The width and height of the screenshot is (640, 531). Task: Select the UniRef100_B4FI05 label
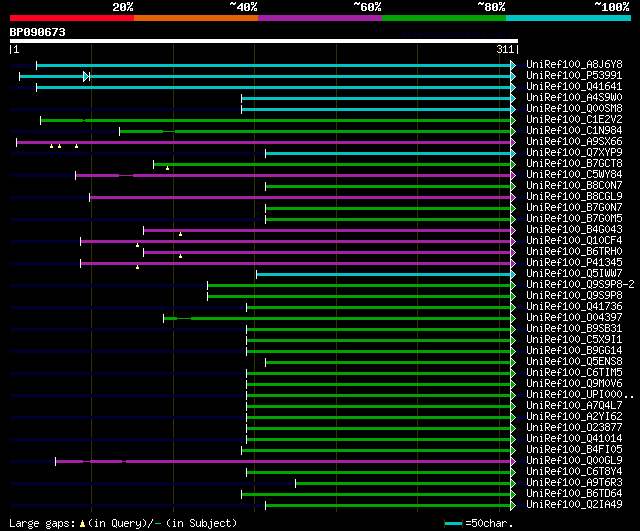pyautogui.click(x=574, y=450)
